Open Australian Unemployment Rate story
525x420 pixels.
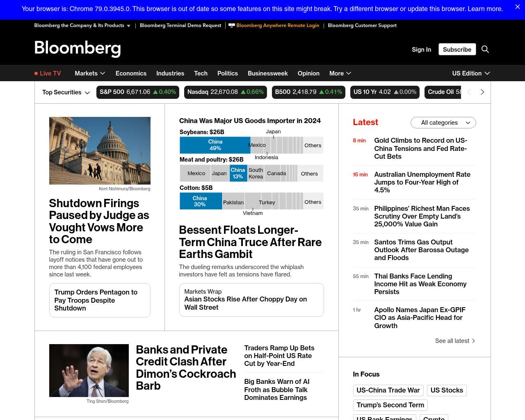pos(422,182)
